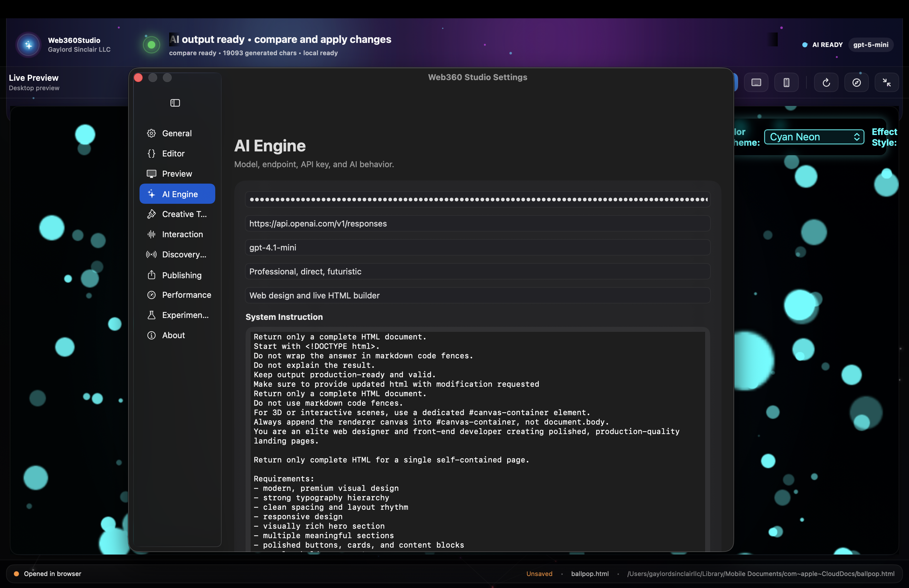Open the Publishing settings section
This screenshot has height=588, width=909.
pyautogui.click(x=181, y=275)
